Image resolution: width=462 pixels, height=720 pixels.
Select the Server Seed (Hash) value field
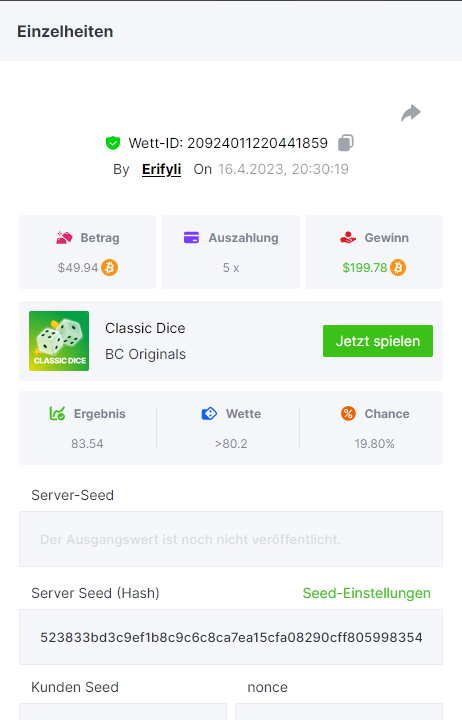click(231, 637)
